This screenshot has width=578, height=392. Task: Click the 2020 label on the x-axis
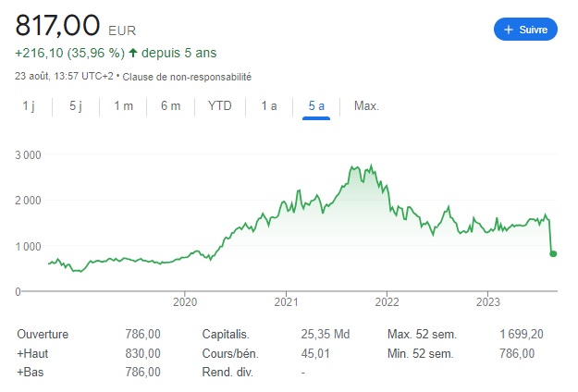(185, 301)
